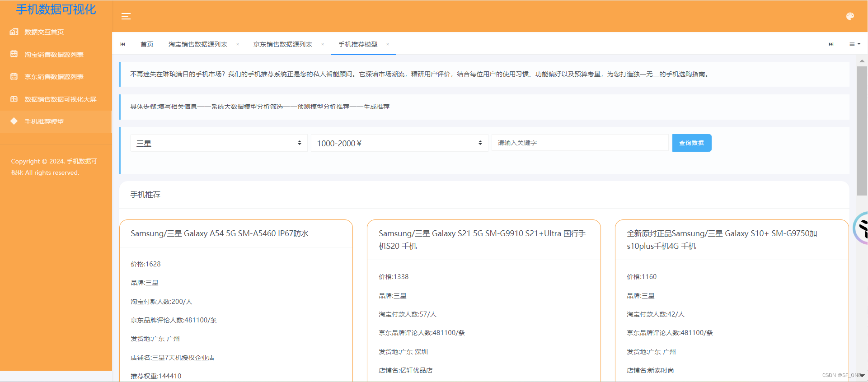This screenshot has height=382, width=868.
Task: Click the 价格:1628 text
Action: pos(145,264)
